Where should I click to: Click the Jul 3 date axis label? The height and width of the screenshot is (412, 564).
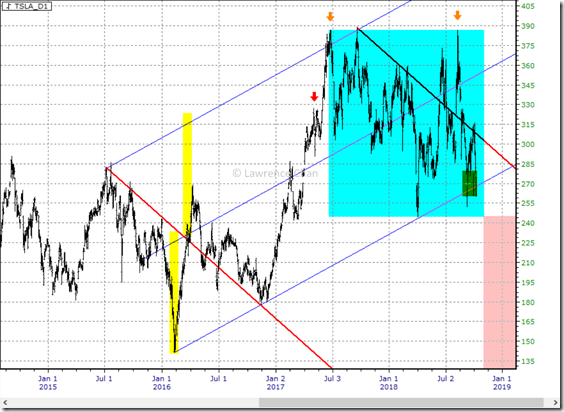pyautogui.click(x=332, y=379)
